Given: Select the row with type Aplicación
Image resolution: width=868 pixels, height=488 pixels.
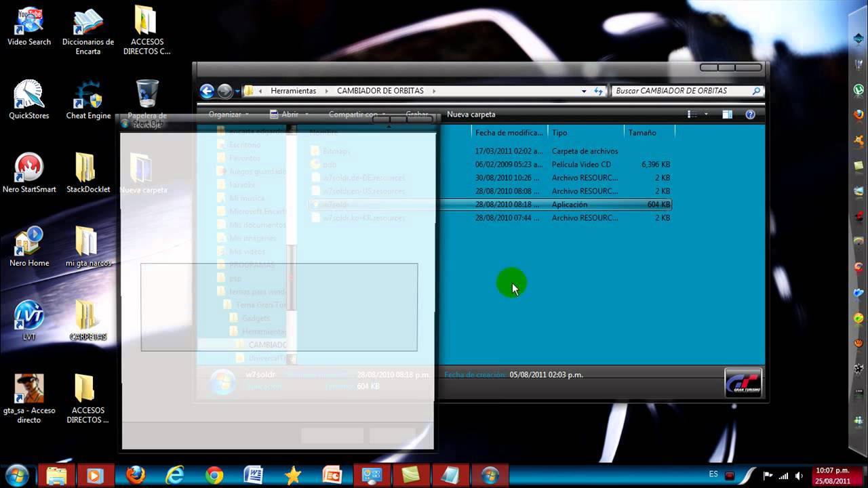Looking at the screenshot, I should (x=490, y=205).
